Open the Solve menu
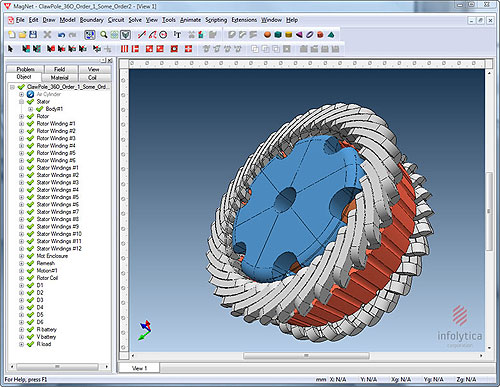Viewport: 500px width, 387px height. (x=135, y=20)
